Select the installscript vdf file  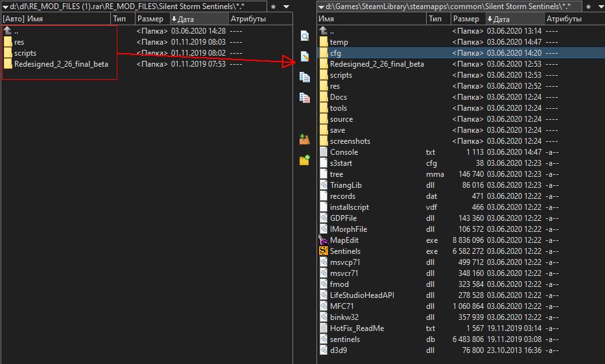click(x=461, y=207)
